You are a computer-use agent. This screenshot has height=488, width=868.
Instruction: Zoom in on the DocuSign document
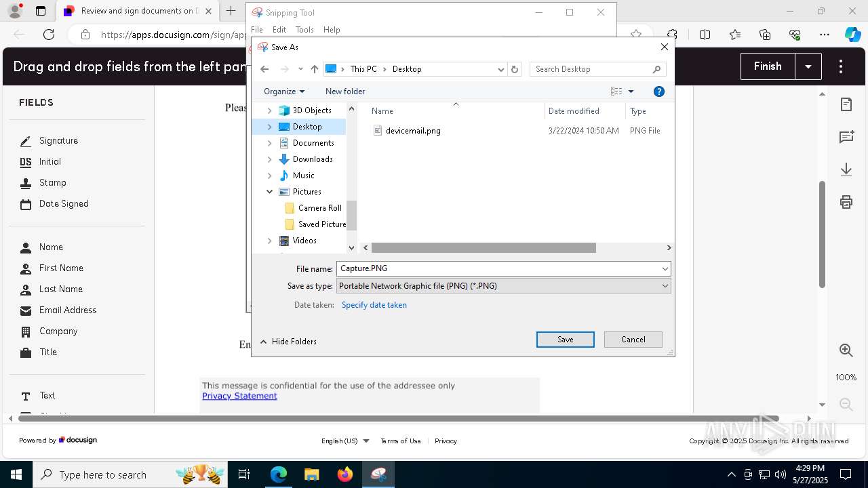[x=846, y=350]
